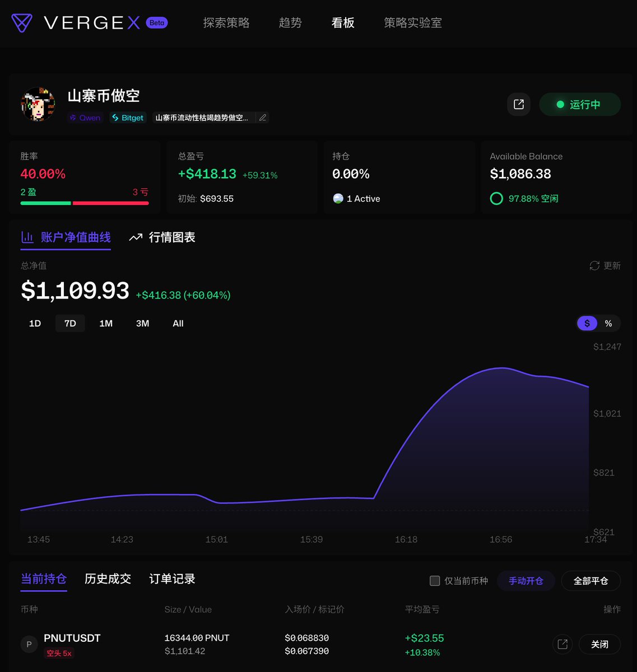Screen dimensions: 637x672
Task: Open the 探索策略 menu item
Action: [226, 23]
